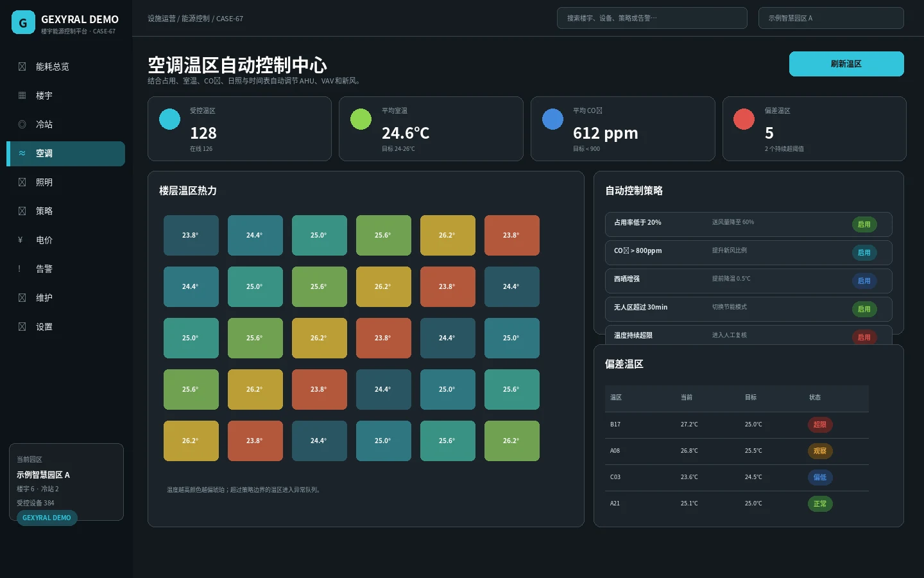Click the 27.2°C current value
This screenshot has height=578, width=924.
pos(689,425)
